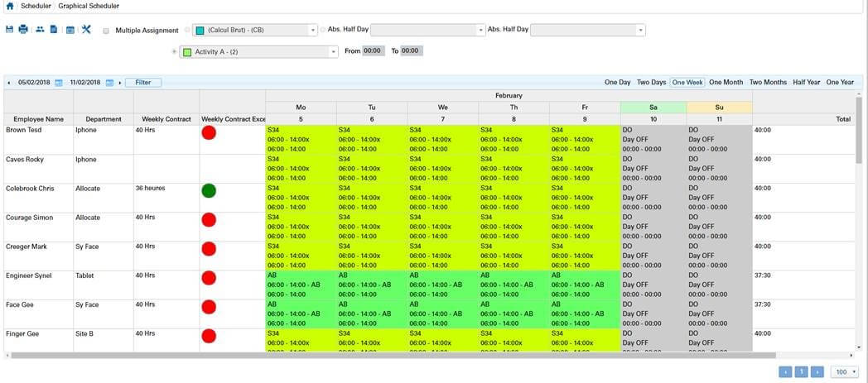Click the From time input field
This screenshot has height=383, width=868.
point(373,51)
